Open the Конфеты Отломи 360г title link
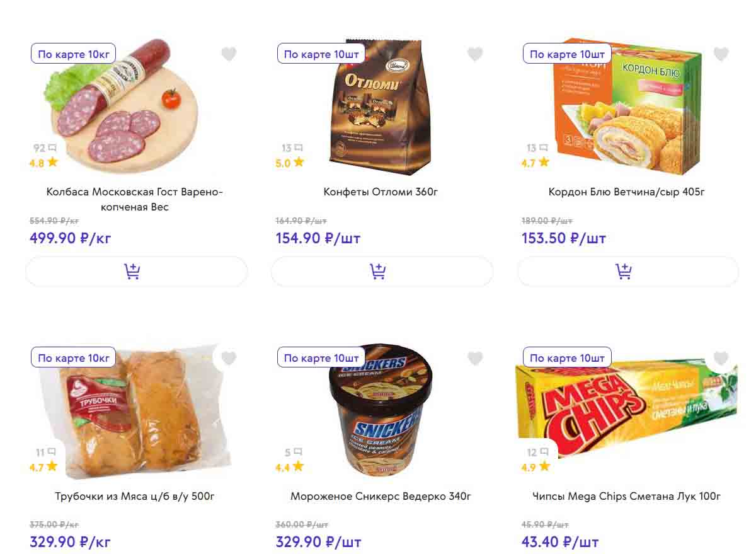This screenshot has height=554, width=756. (381, 192)
